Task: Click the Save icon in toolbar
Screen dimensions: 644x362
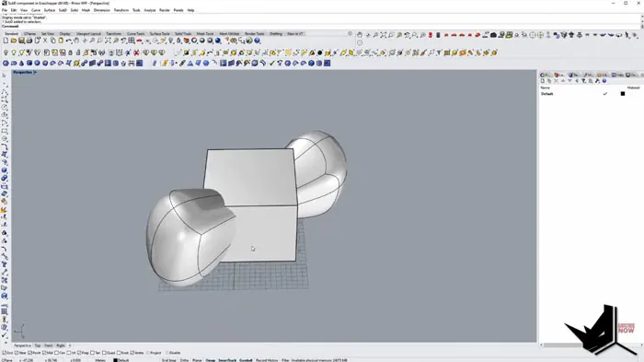Action: [x=21, y=41]
